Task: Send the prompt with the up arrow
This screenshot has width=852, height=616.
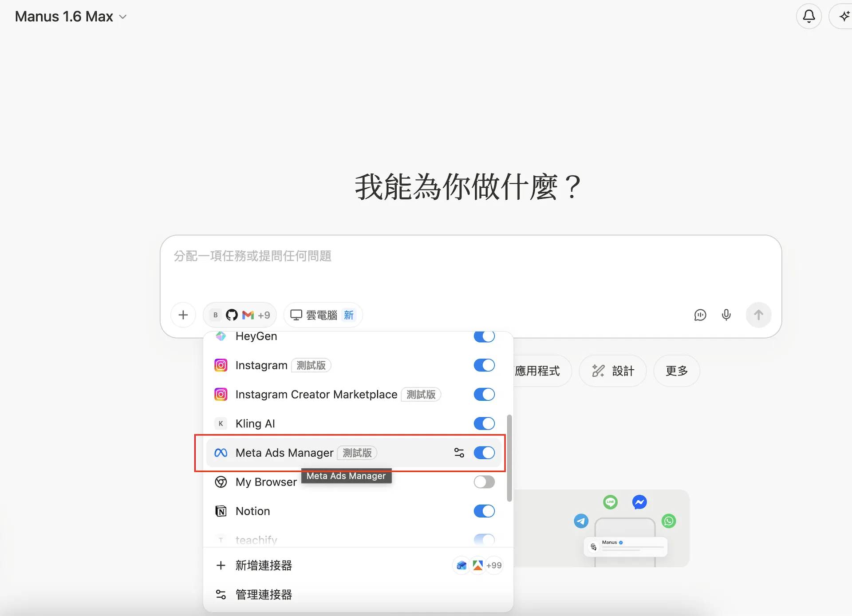Action: click(x=758, y=315)
